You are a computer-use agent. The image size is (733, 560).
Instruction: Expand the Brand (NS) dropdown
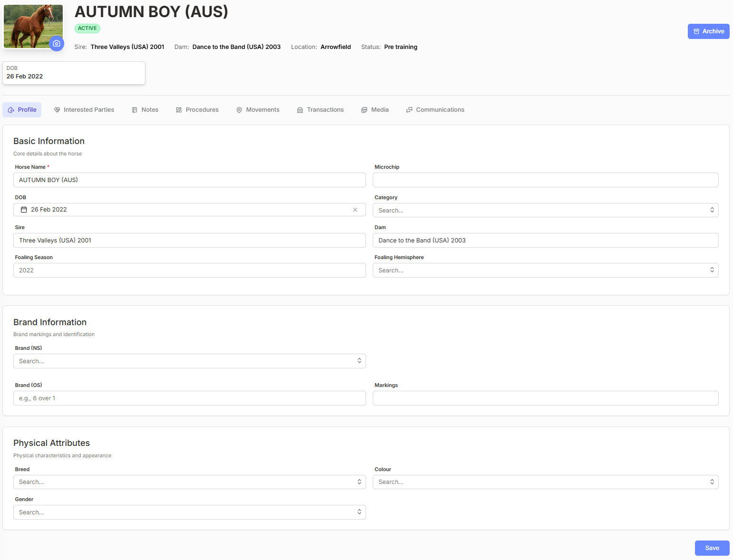(x=190, y=361)
